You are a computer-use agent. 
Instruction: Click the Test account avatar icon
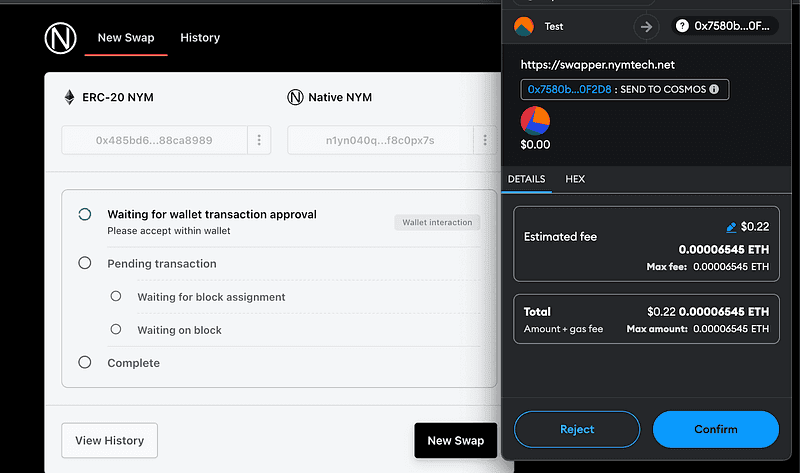coord(523,26)
